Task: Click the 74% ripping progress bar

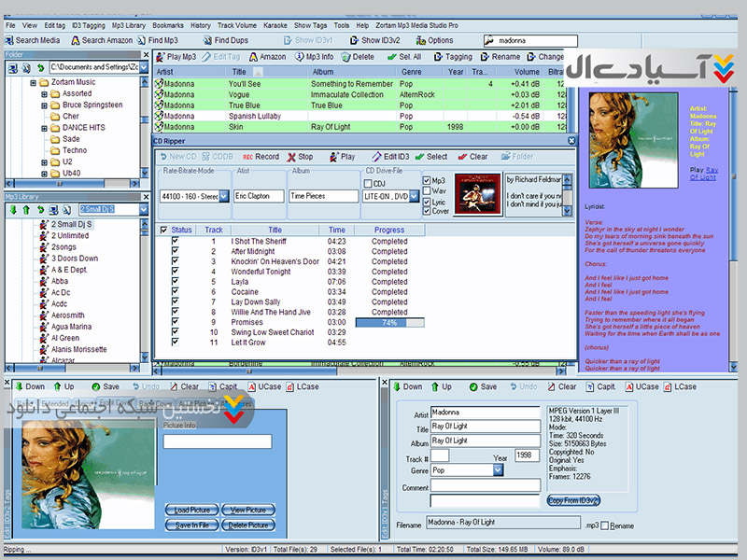Action: 388,322
